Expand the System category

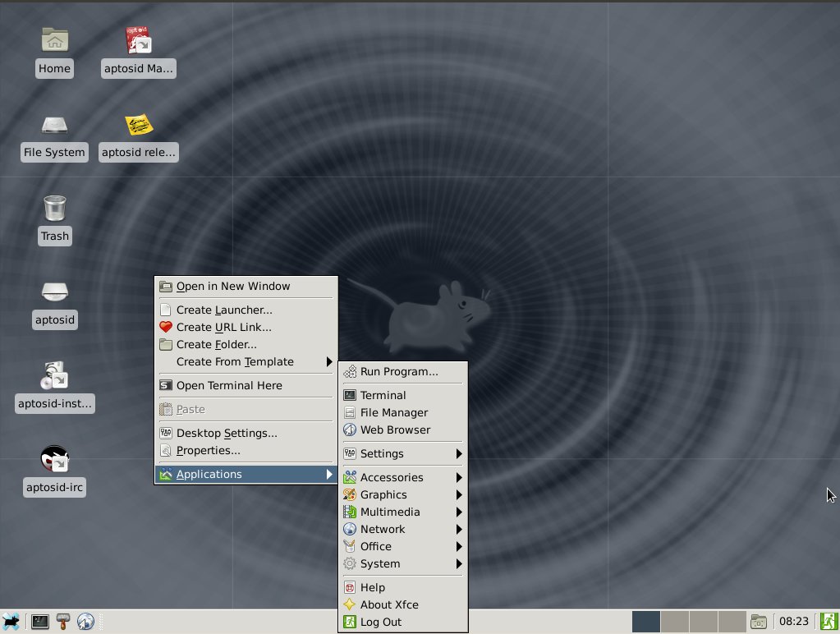[403, 564]
